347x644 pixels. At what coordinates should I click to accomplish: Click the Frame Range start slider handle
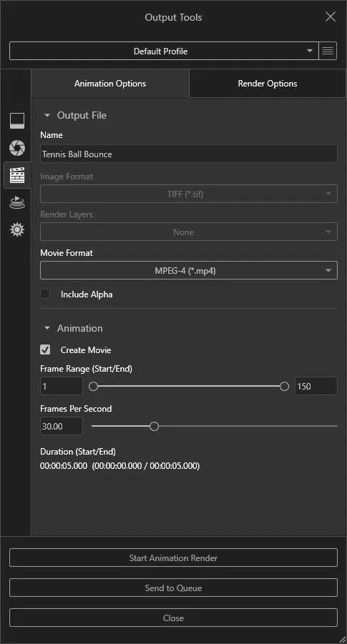point(94,387)
